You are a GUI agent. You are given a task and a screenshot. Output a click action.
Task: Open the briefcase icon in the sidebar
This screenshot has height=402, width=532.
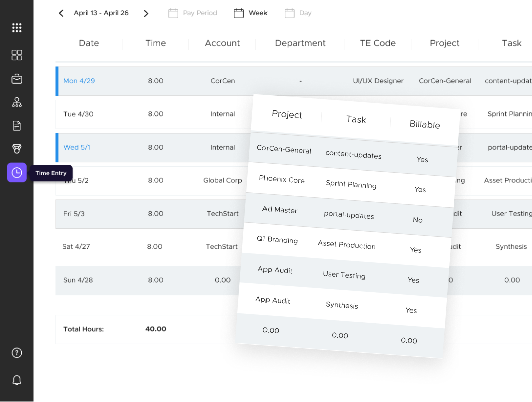coord(17,78)
